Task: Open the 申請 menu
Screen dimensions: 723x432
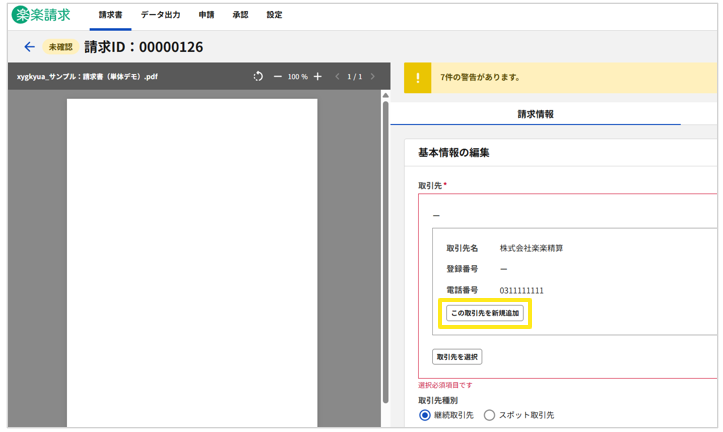Action: click(206, 15)
